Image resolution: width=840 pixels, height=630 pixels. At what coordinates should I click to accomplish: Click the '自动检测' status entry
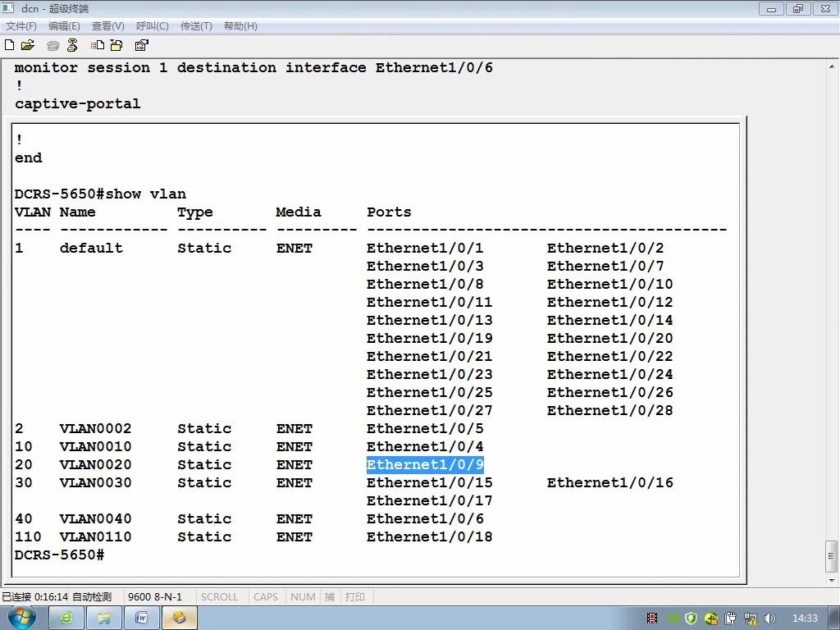click(92, 597)
